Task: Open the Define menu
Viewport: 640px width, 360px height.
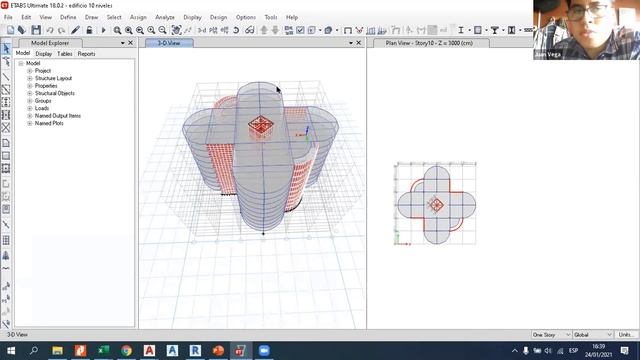Action: pyautogui.click(x=68, y=18)
